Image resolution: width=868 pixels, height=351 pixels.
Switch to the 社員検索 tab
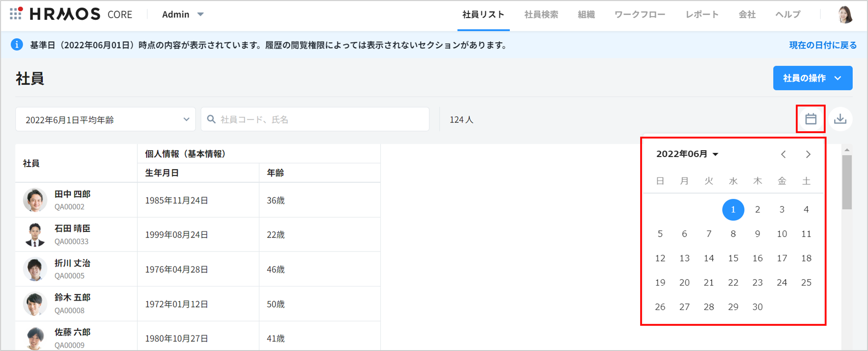[541, 14]
